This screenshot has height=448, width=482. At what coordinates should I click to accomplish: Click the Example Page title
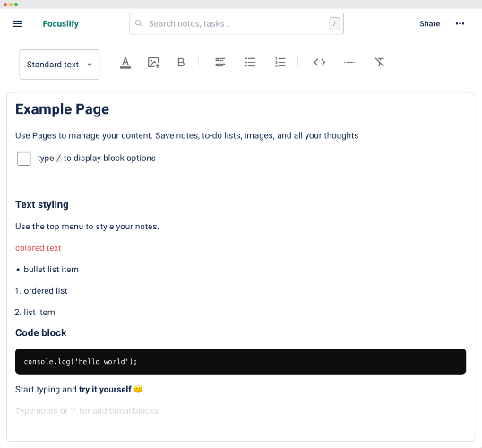[x=62, y=109]
